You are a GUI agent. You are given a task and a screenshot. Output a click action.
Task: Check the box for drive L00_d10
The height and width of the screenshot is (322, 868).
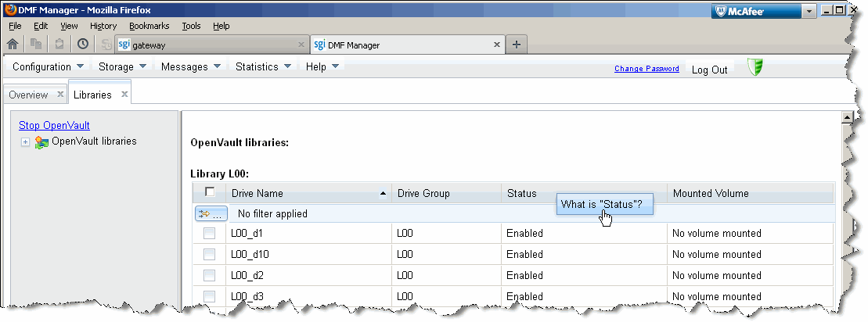coord(209,254)
